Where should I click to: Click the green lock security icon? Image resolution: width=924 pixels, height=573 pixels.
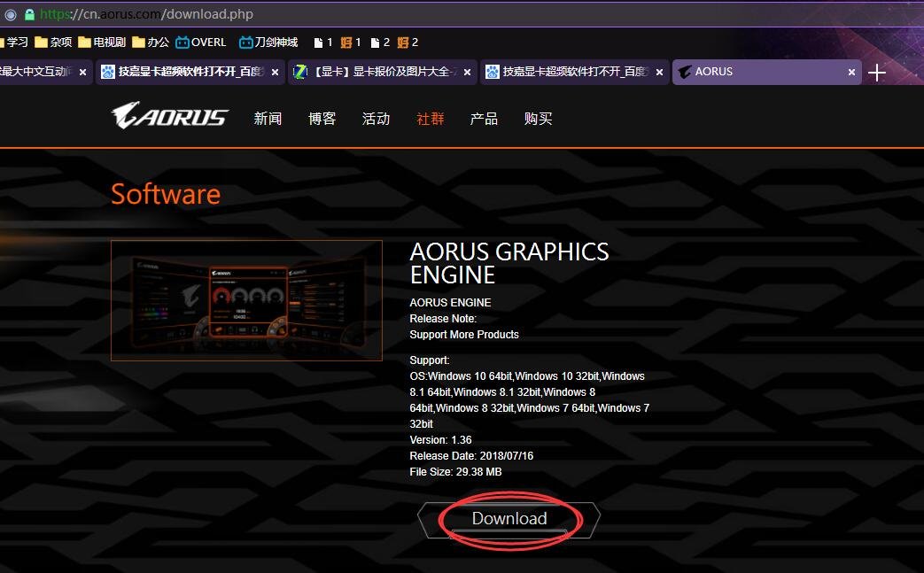[29, 14]
